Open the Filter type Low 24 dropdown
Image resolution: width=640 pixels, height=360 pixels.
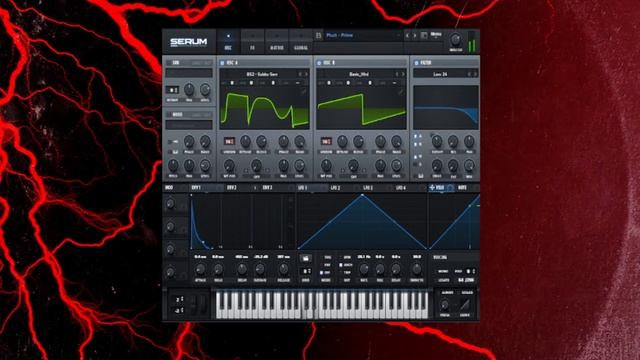coord(440,74)
